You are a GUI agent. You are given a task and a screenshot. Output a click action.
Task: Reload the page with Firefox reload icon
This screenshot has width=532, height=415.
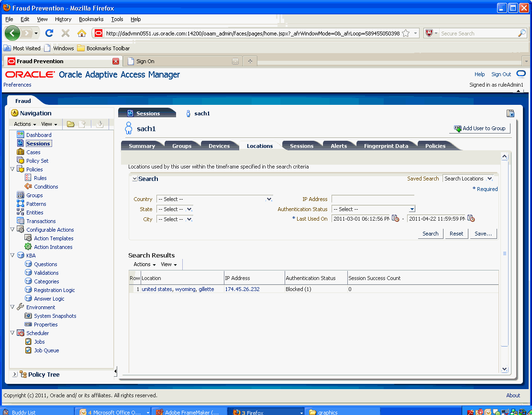coord(49,33)
